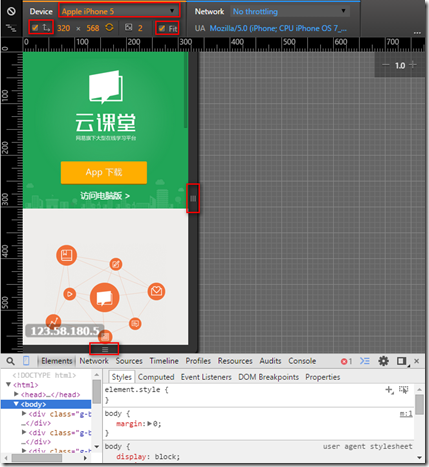This screenshot has height=467, width=429.
Task: Open DevTools settings gear
Action: pos(383,361)
